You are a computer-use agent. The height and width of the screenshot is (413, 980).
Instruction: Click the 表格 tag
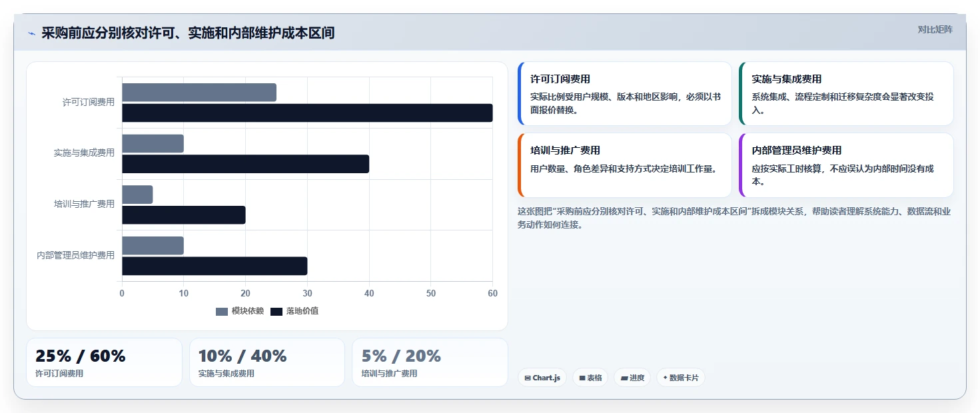[590, 378]
